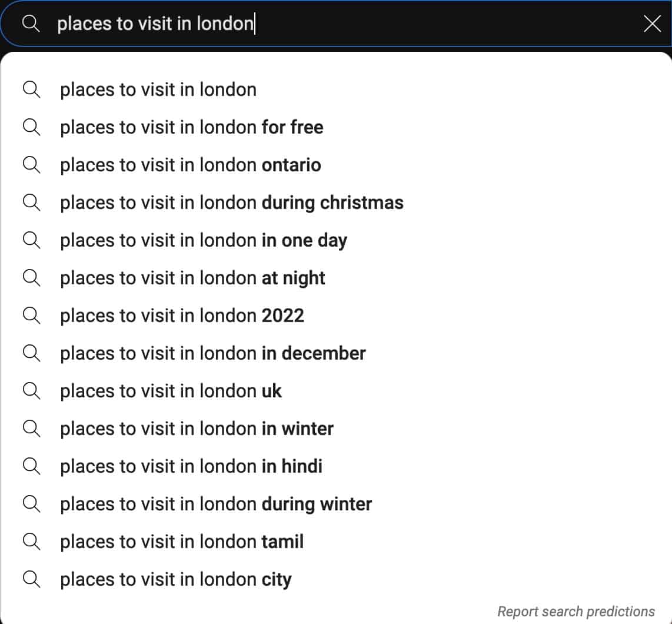The height and width of the screenshot is (624, 672).
Task: Click magnifier icon beside 'tamil' suggestion
Action: [31, 542]
